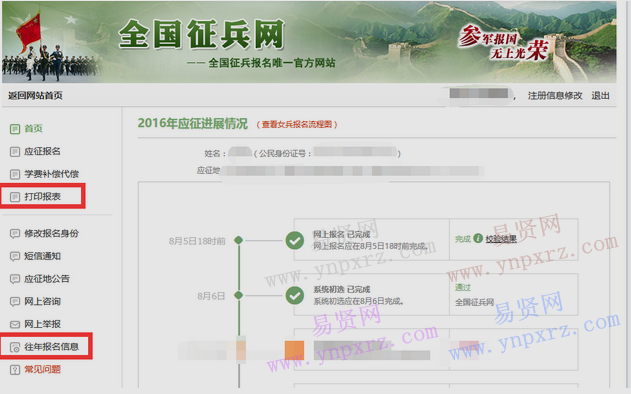The height and width of the screenshot is (394, 631).
Task: Click 全国征兵网 text under 通过
Action: pos(474,302)
